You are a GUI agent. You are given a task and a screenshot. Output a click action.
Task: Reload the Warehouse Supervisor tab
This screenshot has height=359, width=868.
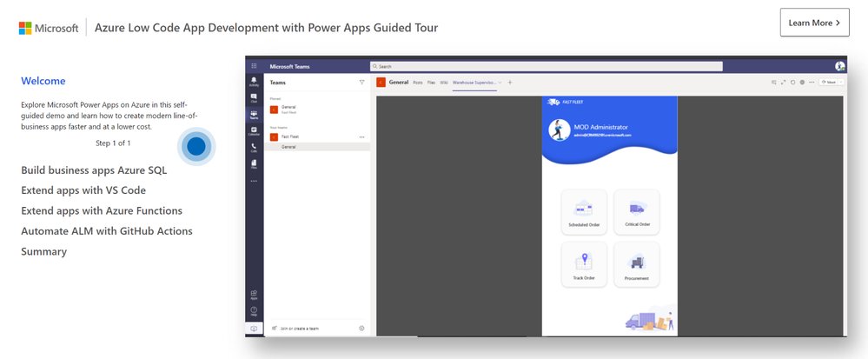(x=792, y=82)
